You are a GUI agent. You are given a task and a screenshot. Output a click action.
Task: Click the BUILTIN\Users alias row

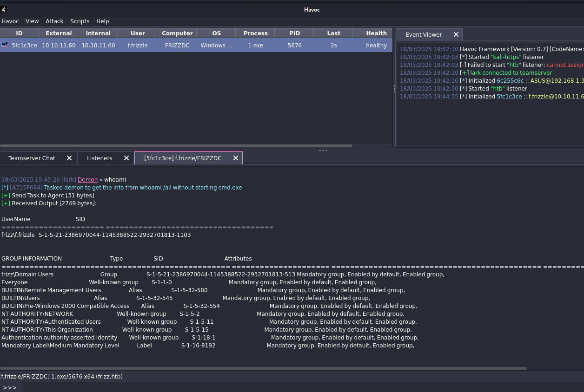click(186, 298)
